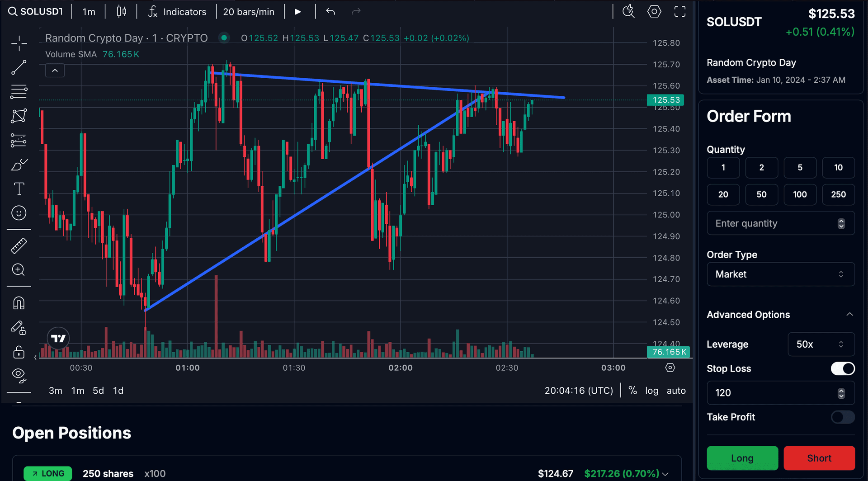Select the brush drawing tool
This screenshot has width=868, height=481.
tap(19, 165)
